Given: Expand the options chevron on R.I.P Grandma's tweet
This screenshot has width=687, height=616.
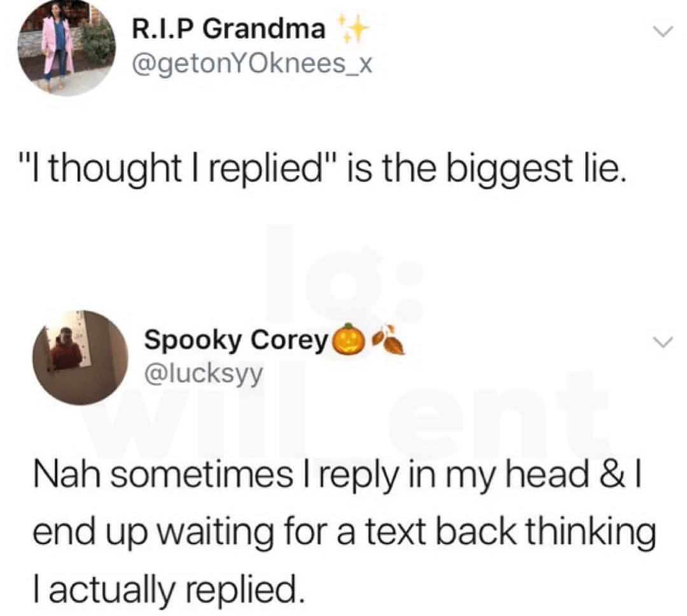Looking at the screenshot, I should pyautogui.click(x=662, y=31).
